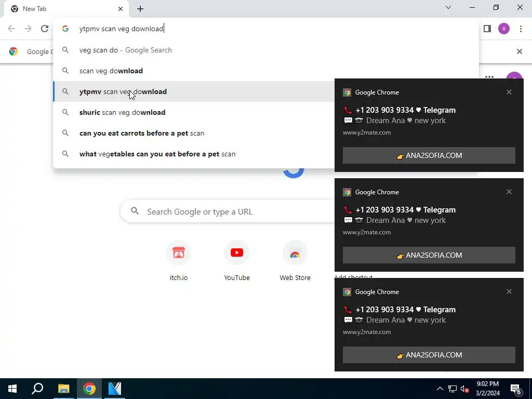Pick the 'ytpmv scan veg download' suggestion
The image size is (532, 399).
[x=194, y=91]
